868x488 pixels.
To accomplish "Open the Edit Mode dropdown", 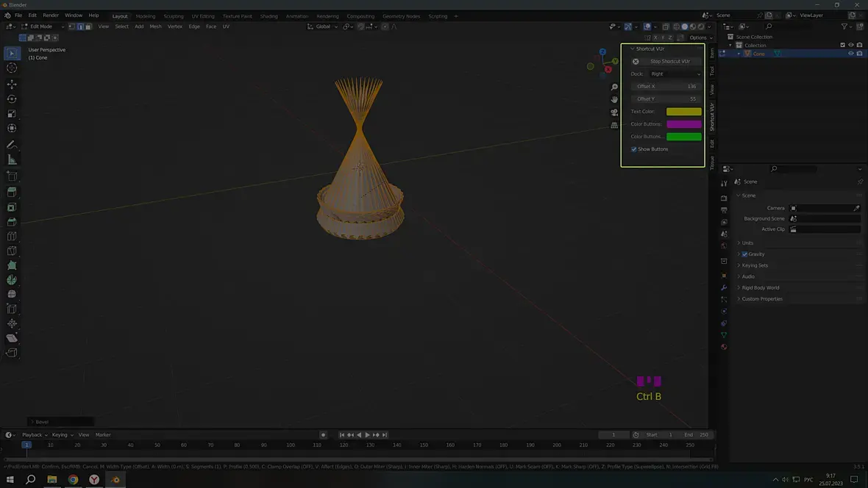I will (x=43, y=26).
